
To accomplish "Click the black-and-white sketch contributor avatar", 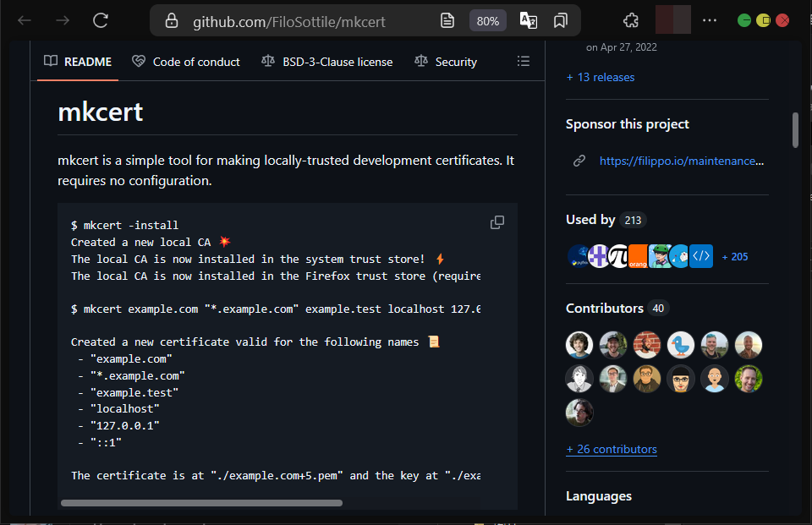I will (579, 379).
